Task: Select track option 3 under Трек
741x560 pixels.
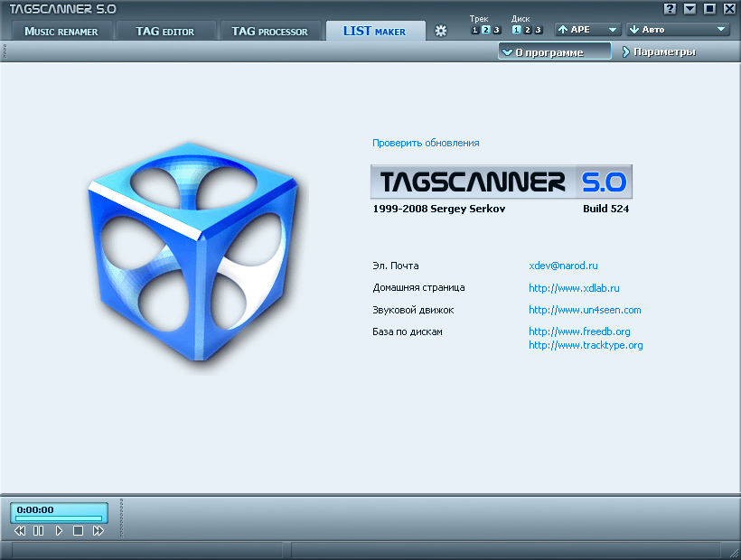Action: click(496, 30)
